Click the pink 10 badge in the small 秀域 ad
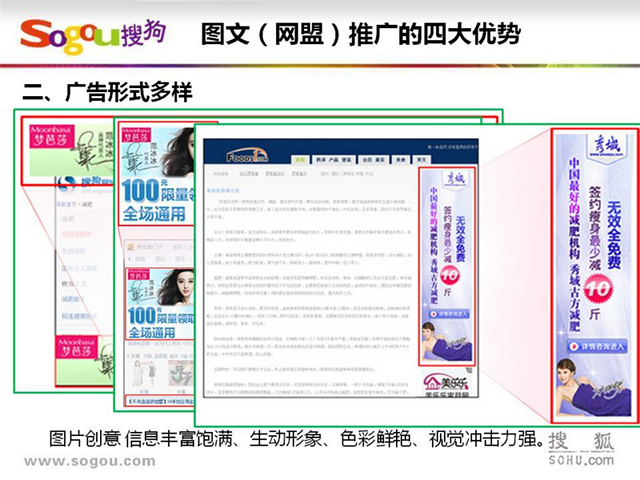 (449, 276)
